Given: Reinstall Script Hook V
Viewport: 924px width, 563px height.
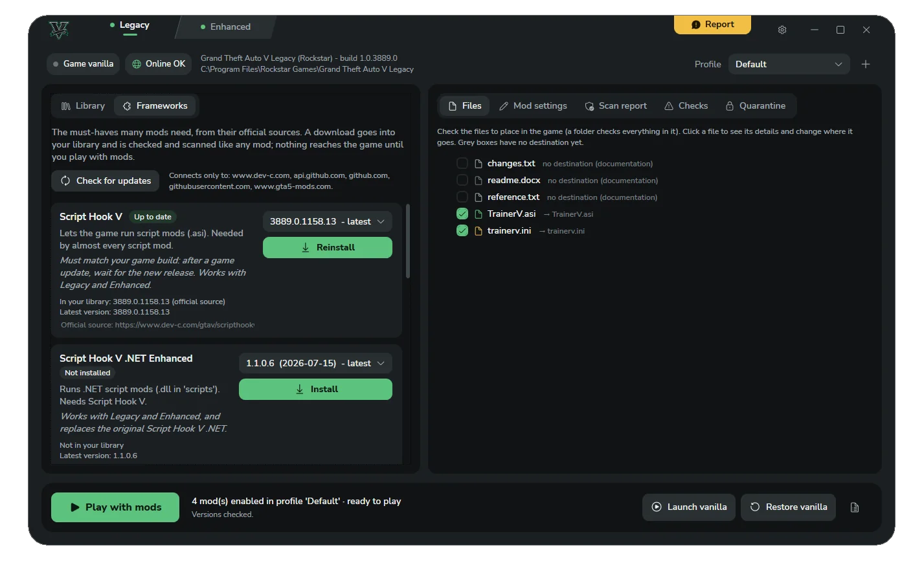Looking at the screenshot, I should (x=328, y=247).
